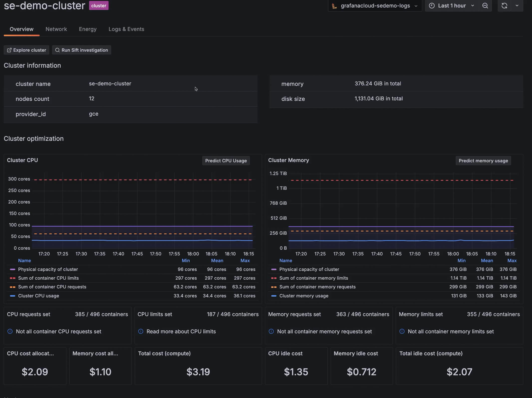The image size is (532, 398).
Task: Toggle Physical capacity of cluster CPU series
Action: pos(48,269)
